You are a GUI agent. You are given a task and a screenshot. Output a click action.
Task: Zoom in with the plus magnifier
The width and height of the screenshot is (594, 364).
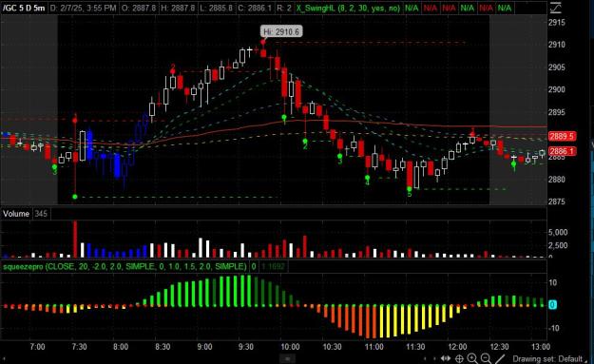pos(472,358)
